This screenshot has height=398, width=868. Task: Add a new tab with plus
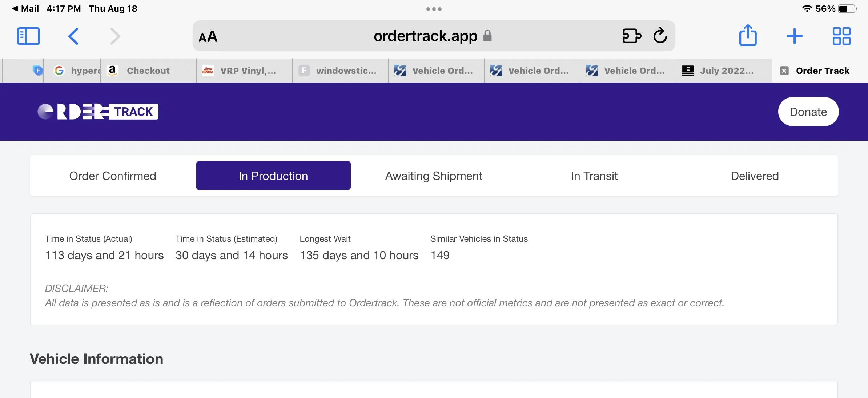tap(794, 36)
